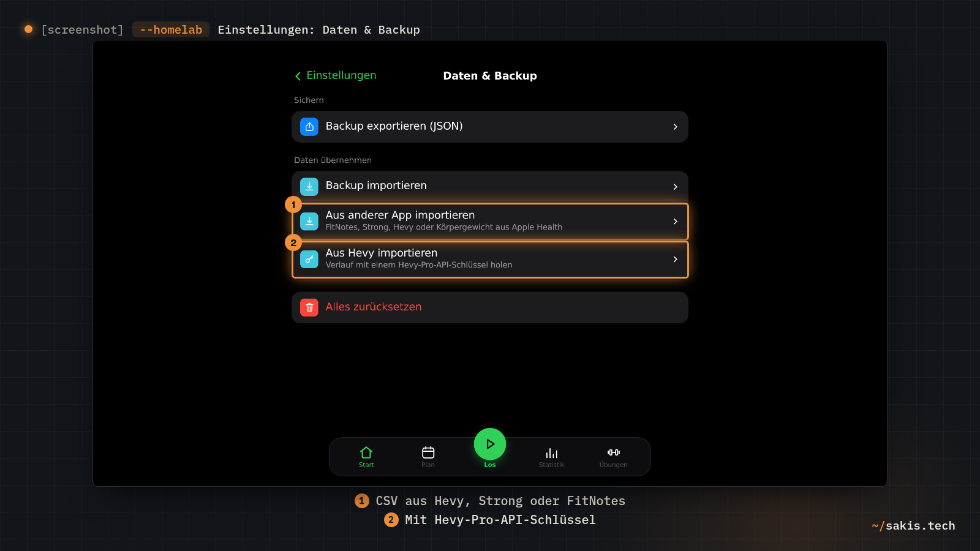980x551 pixels.
Task: Click the red trash icon for Alles zurücksetzen
Action: point(309,307)
